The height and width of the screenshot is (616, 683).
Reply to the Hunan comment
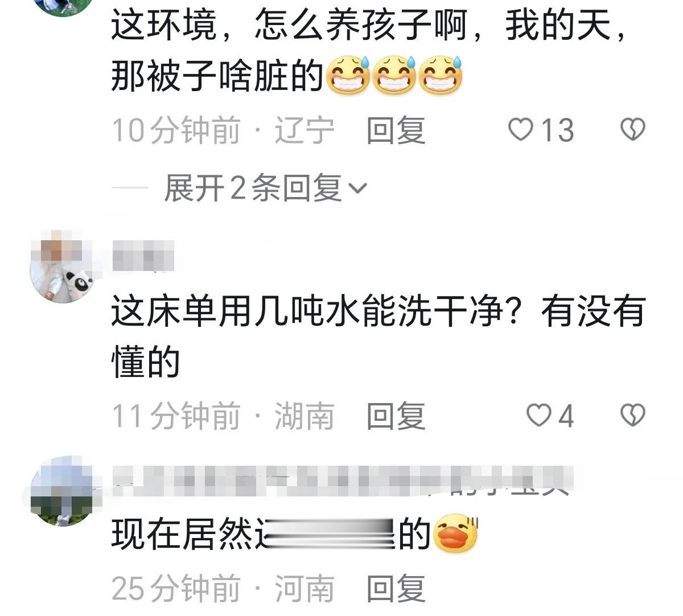(x=396, y=416)
